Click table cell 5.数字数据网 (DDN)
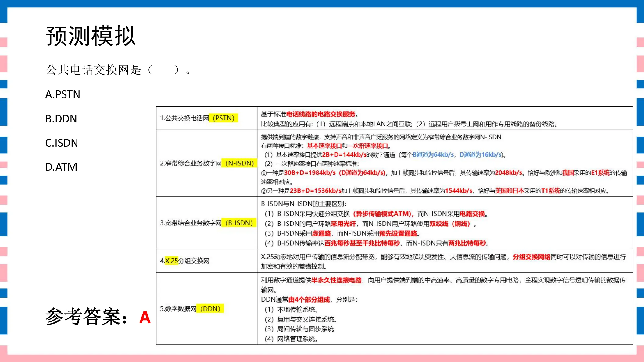Image resolution: width=644 pixels, height=362 pixels. pyautogui.click(x=206, y=308)
